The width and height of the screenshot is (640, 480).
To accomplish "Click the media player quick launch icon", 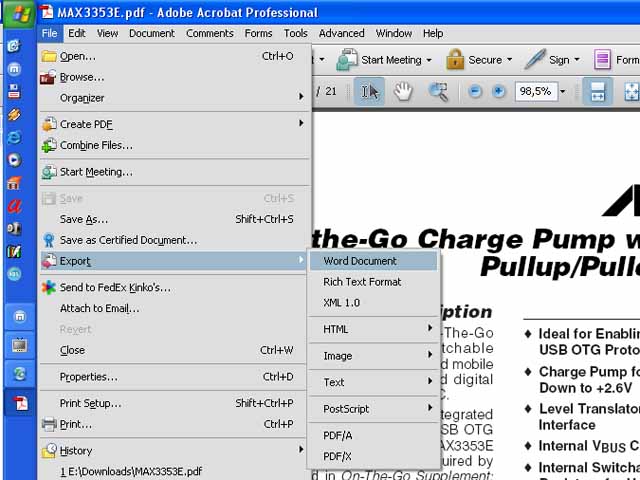I will [14, 160].
